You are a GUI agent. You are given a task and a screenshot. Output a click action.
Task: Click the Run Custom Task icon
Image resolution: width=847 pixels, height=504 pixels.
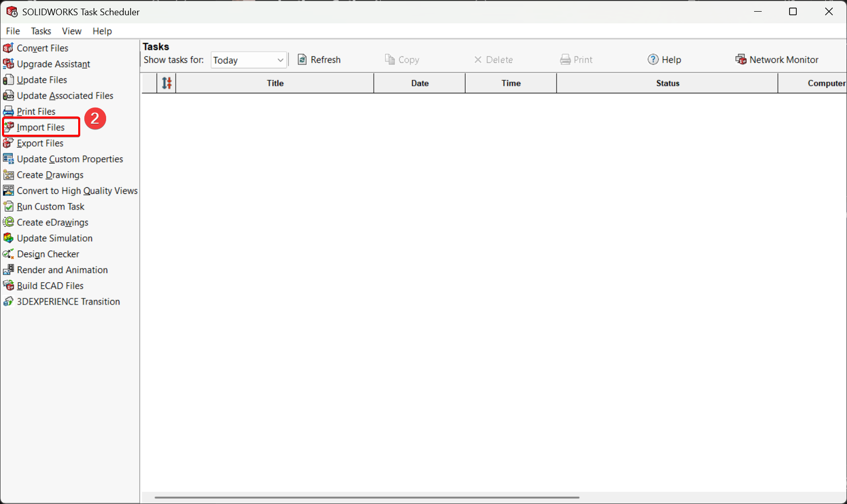tap(8, 207)
